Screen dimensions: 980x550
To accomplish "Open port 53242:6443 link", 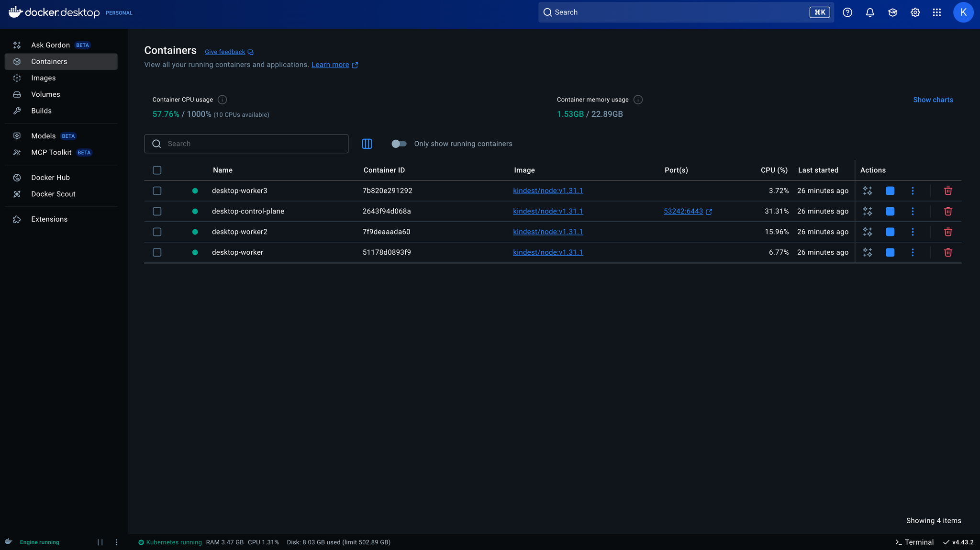I will click(x=688, y=211).
